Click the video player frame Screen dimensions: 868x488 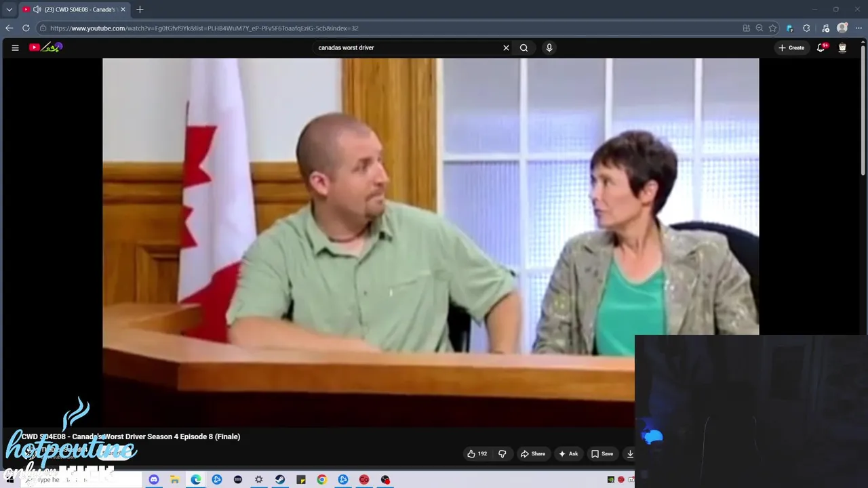431,243
